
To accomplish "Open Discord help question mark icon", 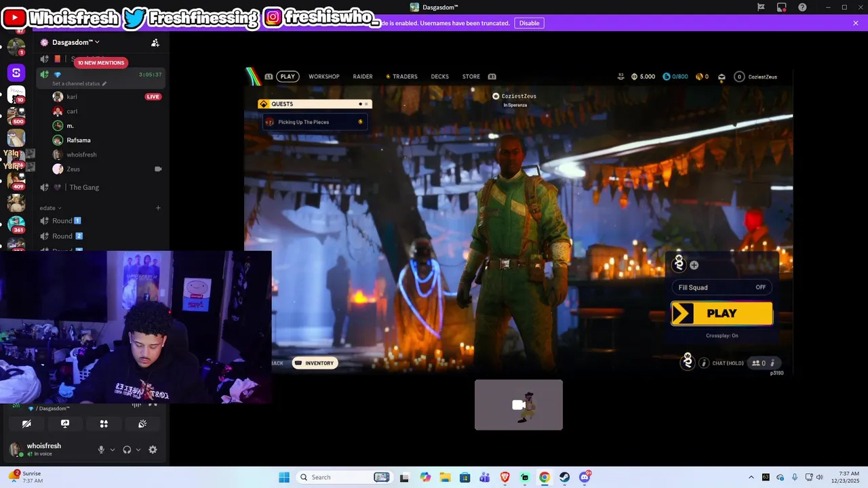I will coord(803,7).
